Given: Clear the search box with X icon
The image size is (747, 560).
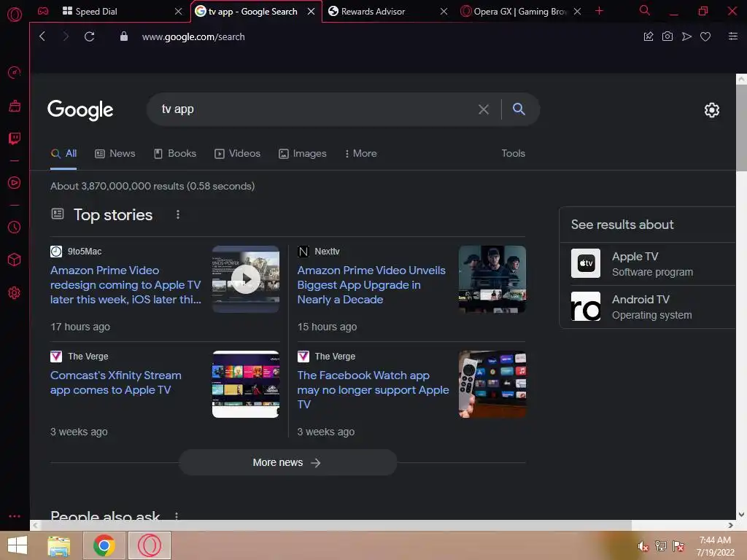Looking at the screenshot, I should 484,109.
